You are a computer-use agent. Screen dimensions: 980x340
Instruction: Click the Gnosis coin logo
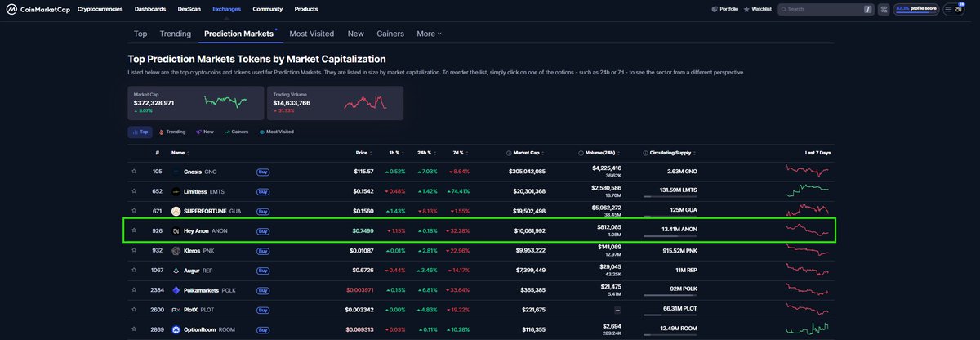(176, 172)
